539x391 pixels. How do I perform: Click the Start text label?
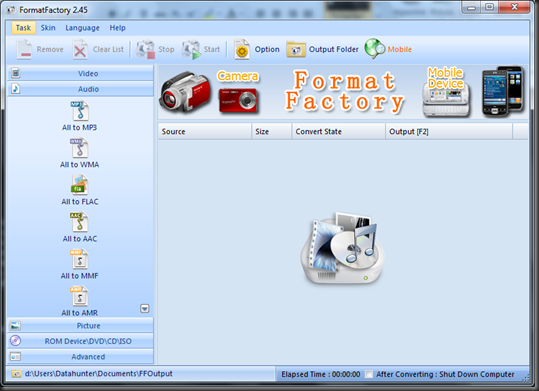tap(212, 50)
